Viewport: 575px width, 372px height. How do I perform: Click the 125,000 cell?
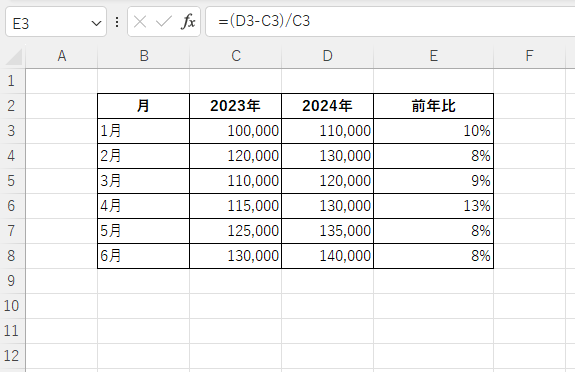235,231
